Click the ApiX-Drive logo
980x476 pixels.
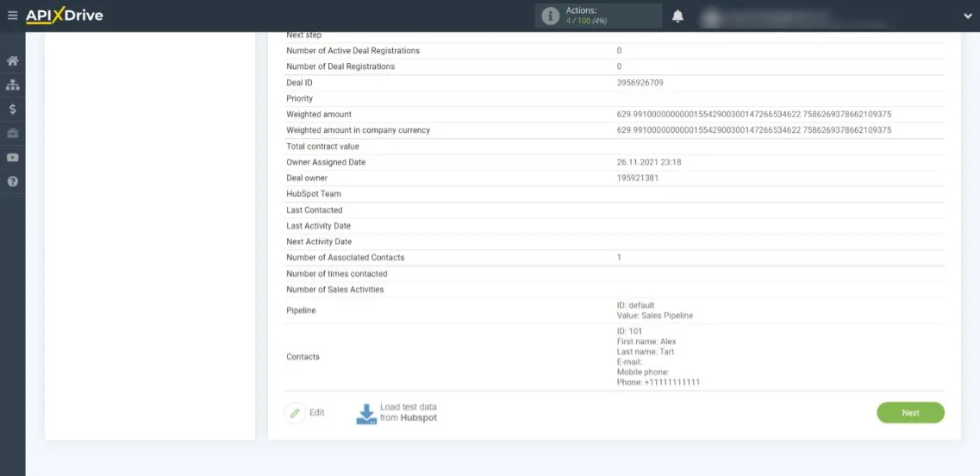[64, 16]
